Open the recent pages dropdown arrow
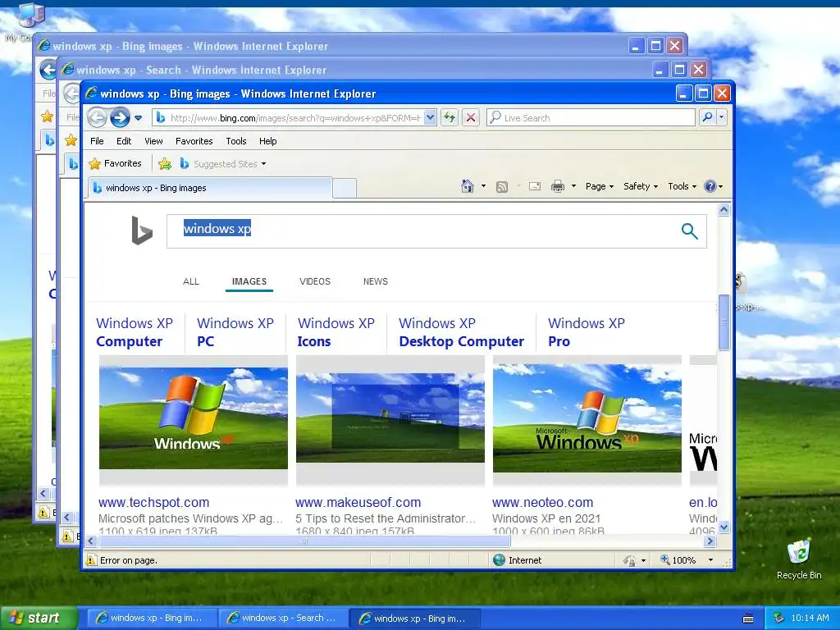 138,118
